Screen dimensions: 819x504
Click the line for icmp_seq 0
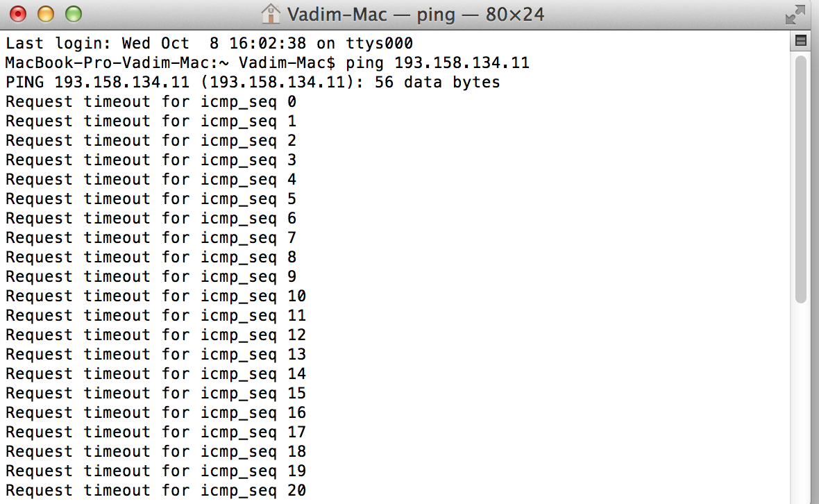[151, 102]
